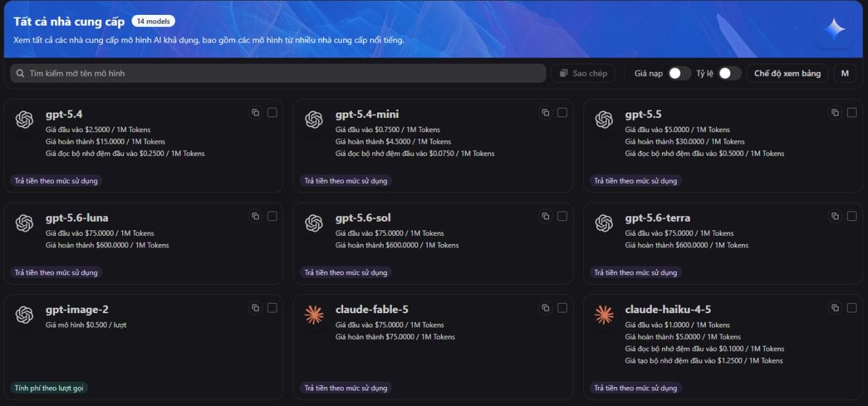Select the gpt-5.4 checkbox
The image size is (868, 406).
click(272, 113)
